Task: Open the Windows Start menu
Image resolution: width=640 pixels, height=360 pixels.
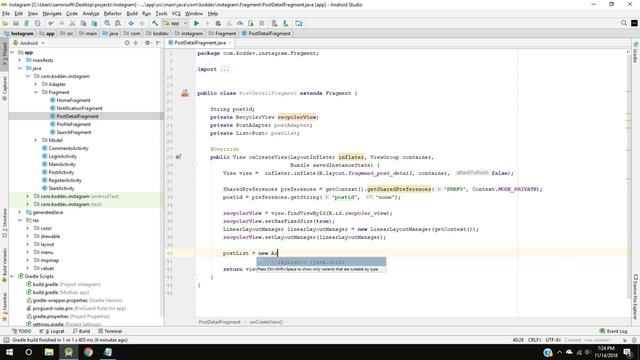Action: [x=9, y=352]
